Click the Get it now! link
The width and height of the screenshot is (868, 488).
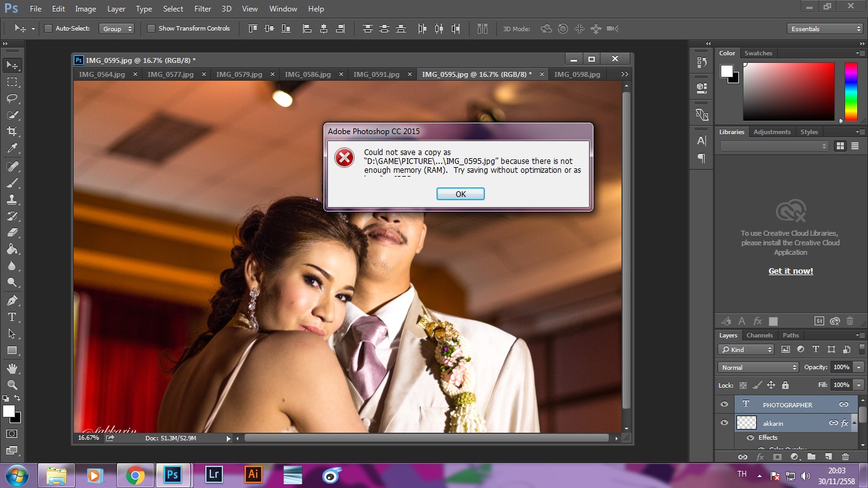tap(790, 271)
